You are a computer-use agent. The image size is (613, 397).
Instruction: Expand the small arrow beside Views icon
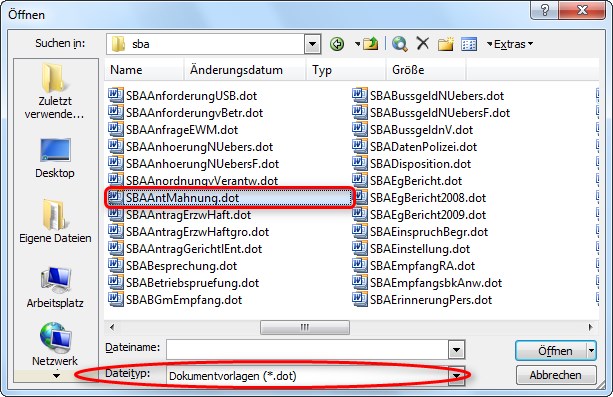489,44
